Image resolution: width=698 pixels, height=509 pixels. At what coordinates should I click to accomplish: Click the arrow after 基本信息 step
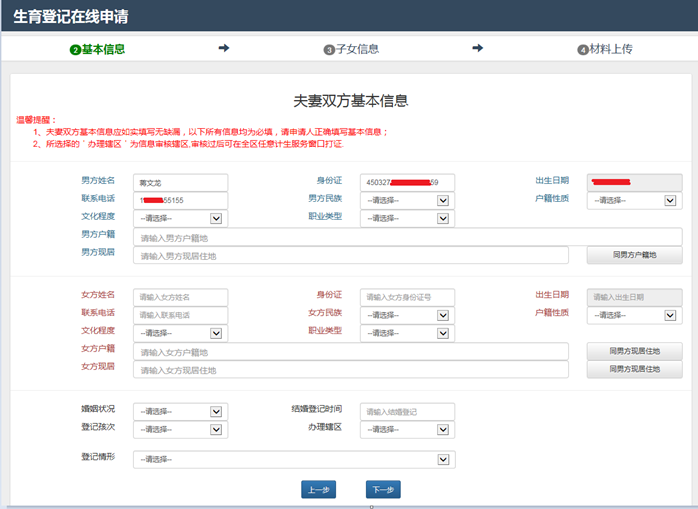[223, 48]
